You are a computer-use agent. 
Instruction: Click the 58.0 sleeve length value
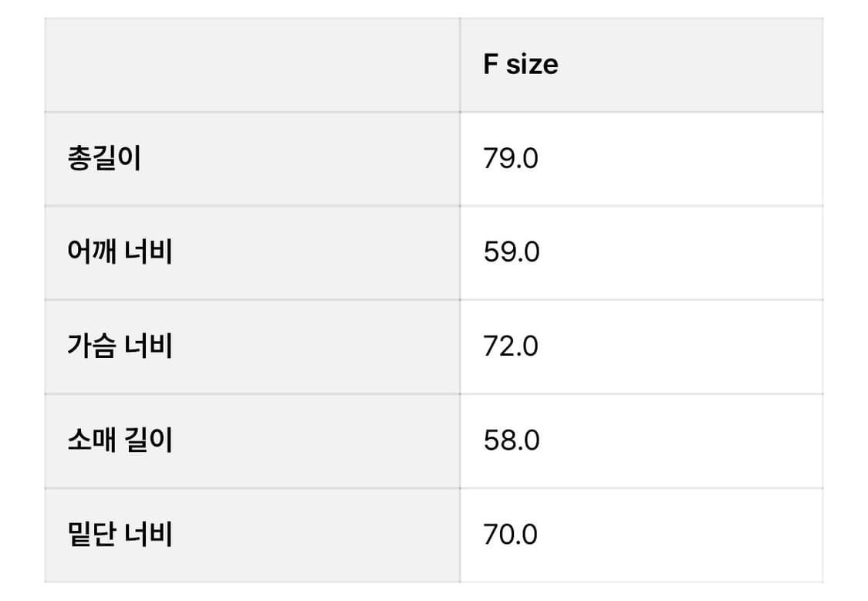tap(511, 441)
